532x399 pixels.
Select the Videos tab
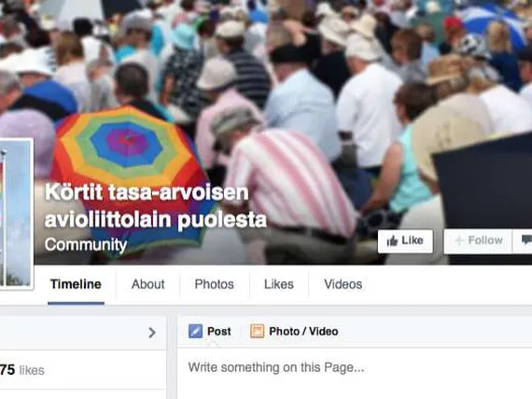(343, 284)
